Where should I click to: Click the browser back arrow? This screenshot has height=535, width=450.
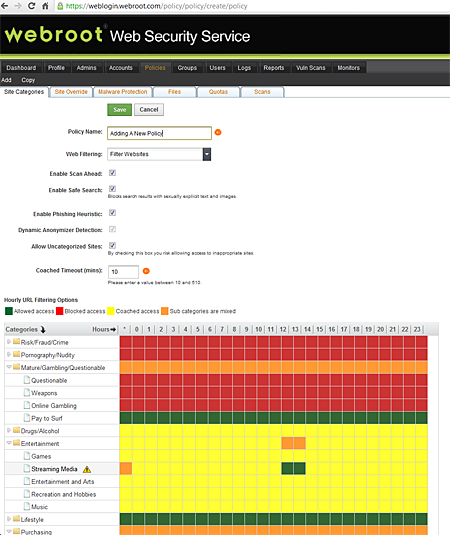(4, 6)
